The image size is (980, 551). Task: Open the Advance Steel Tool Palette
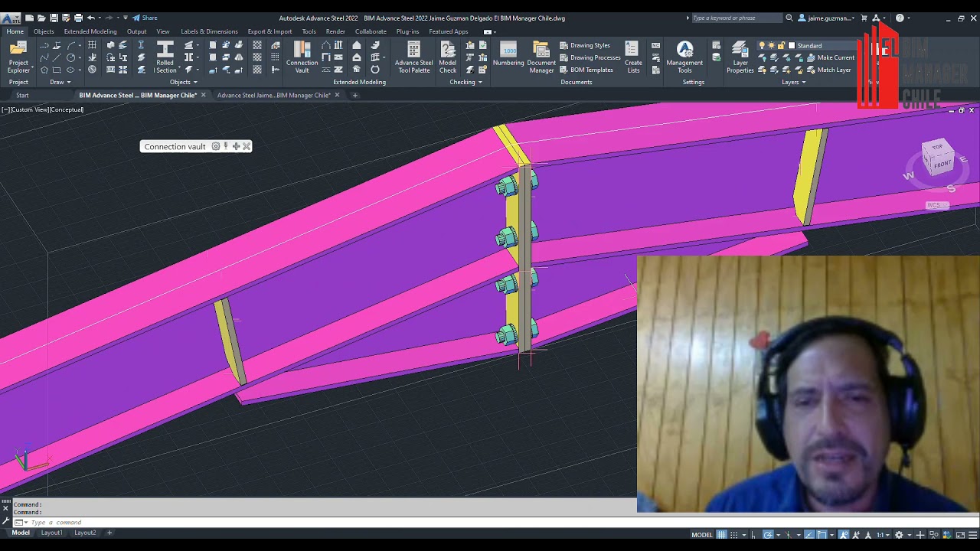point(413,57)
